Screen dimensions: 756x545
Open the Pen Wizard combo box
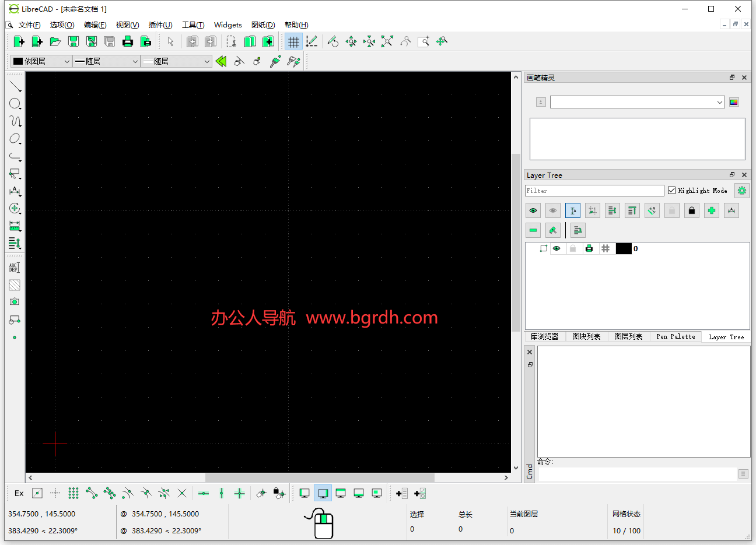(637, 102)
